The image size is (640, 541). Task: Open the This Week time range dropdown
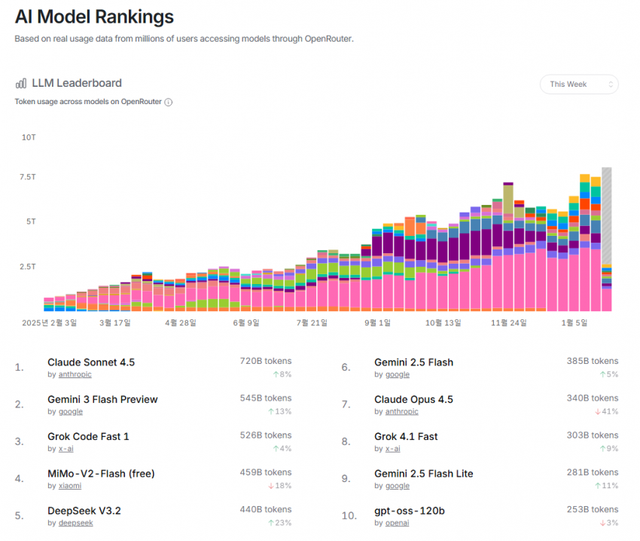point(578,85)
